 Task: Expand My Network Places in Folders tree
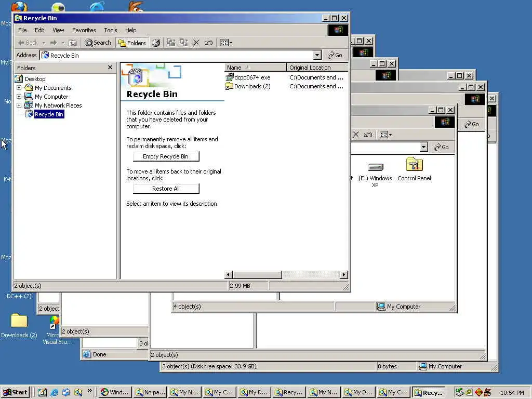(19, 105)
